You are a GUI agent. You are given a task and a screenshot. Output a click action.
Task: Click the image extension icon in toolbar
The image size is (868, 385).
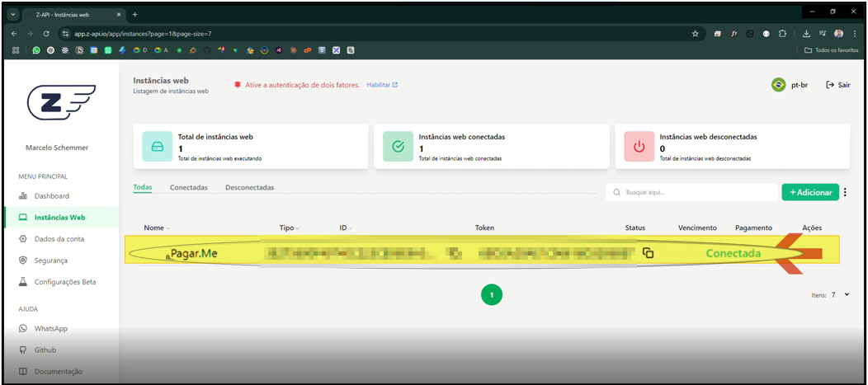[750, 34]
